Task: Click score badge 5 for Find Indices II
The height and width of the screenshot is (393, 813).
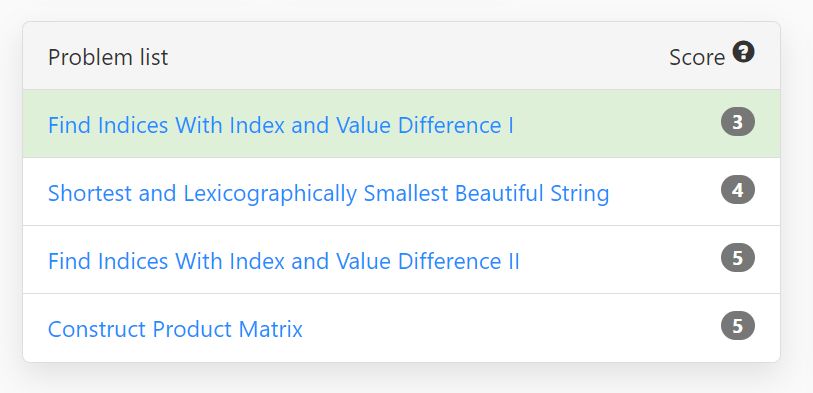Action: point(738,258)
